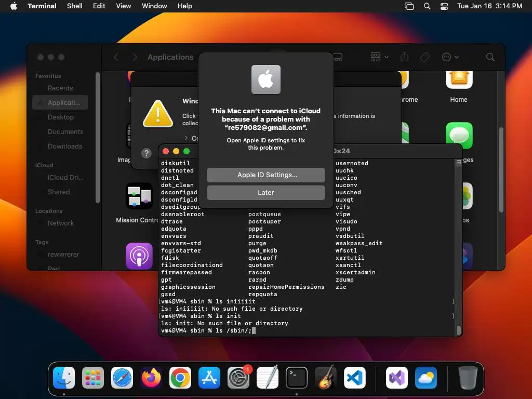Open System Settings from the Dock

pos(238,377)
